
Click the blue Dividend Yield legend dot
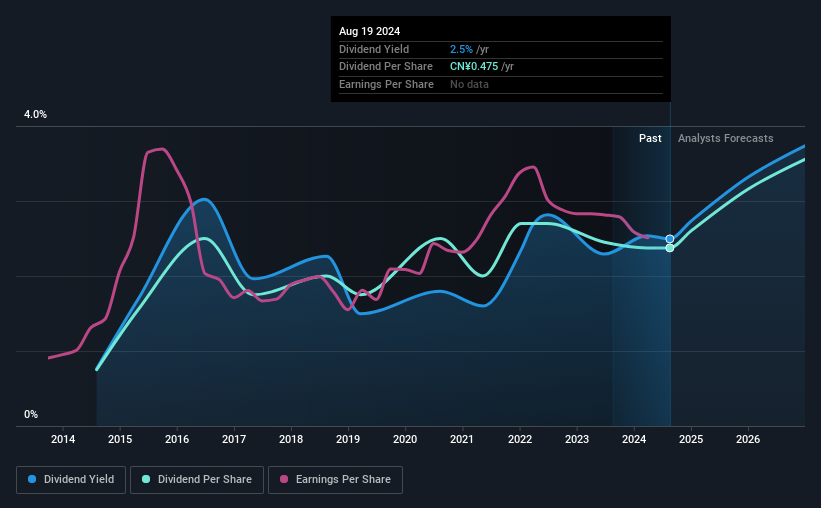(x=32, y=479)
